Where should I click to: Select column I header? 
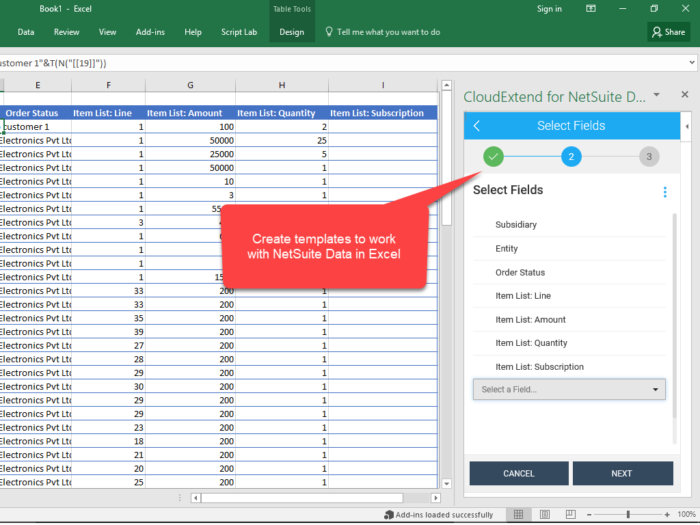(x=383, y=85)
